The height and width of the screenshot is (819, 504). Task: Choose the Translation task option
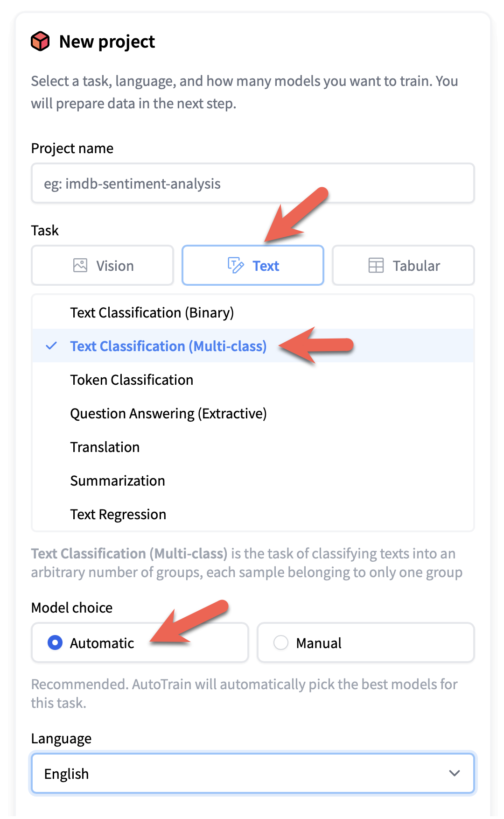tap(105, 447)
